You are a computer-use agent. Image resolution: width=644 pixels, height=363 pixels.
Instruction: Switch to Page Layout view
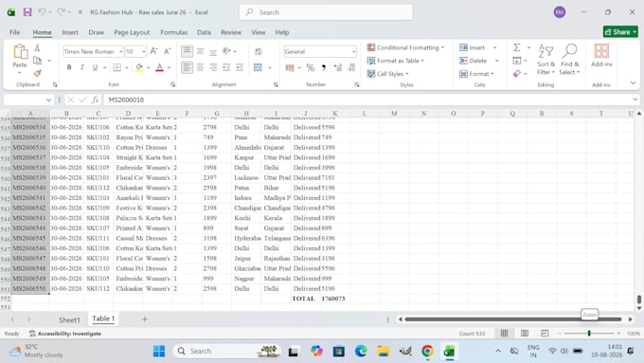click(x=525, y=333)
